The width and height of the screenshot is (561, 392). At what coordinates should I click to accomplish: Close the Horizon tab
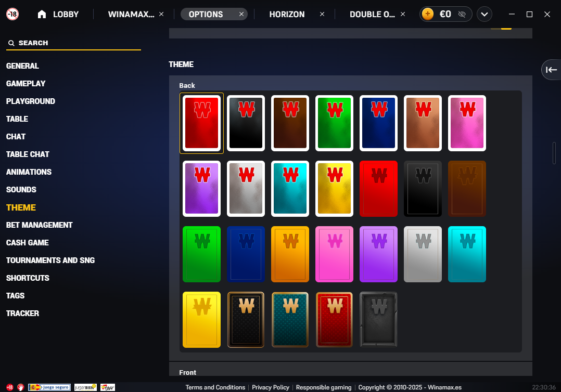click(322, 14)
